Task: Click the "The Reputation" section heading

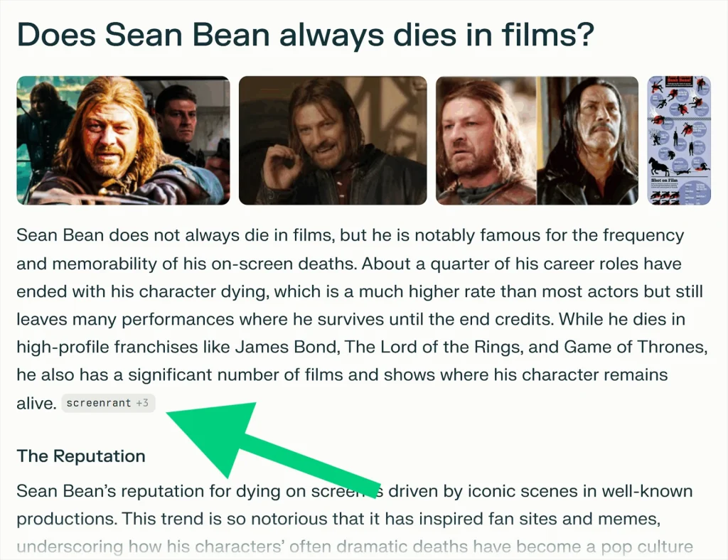Action: [x=81, y=456]
